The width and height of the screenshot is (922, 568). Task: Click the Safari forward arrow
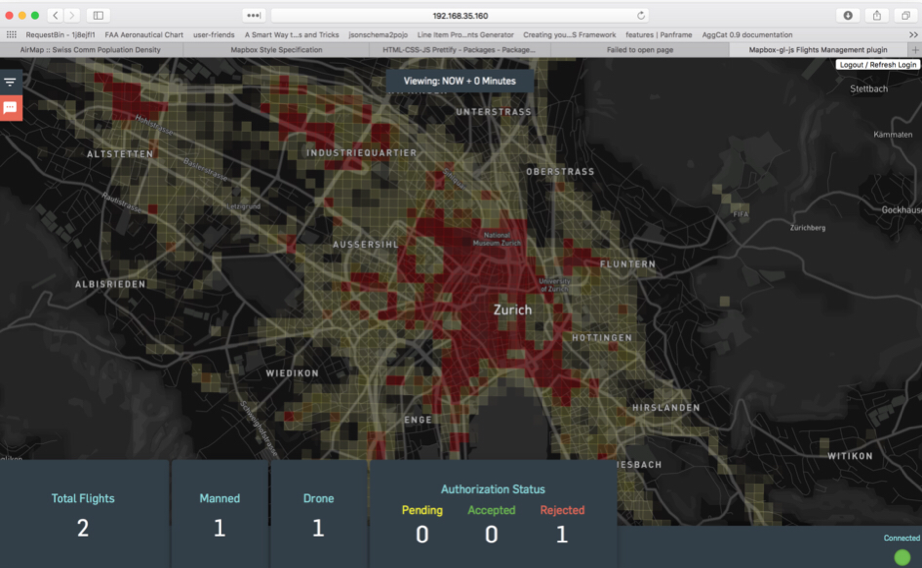click(72, 15)
